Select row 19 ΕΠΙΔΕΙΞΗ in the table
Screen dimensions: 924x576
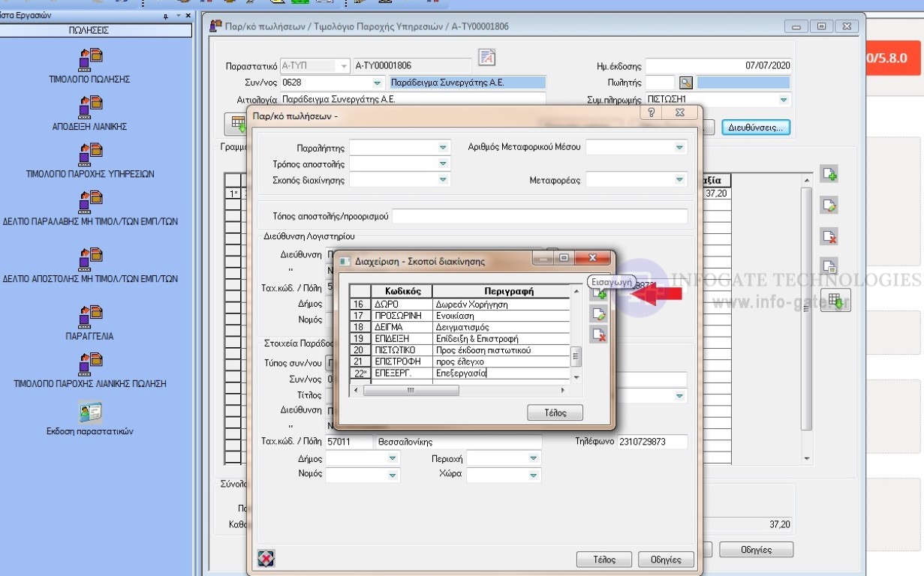(459, 339)
